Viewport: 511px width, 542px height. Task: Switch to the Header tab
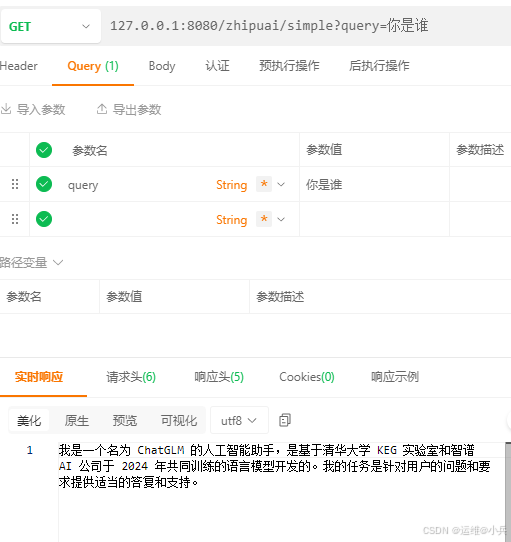click(19, 66)
